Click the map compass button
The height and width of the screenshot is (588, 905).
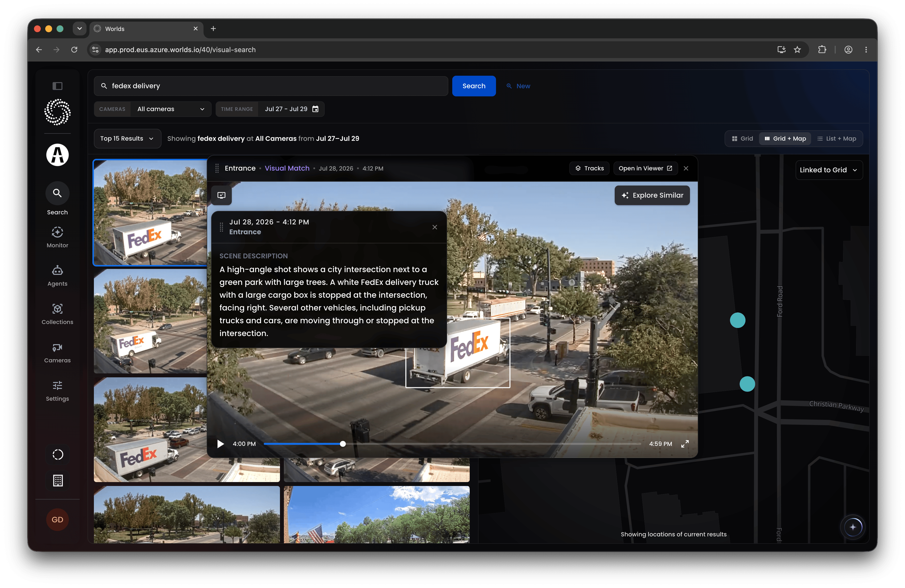[853, 527]
